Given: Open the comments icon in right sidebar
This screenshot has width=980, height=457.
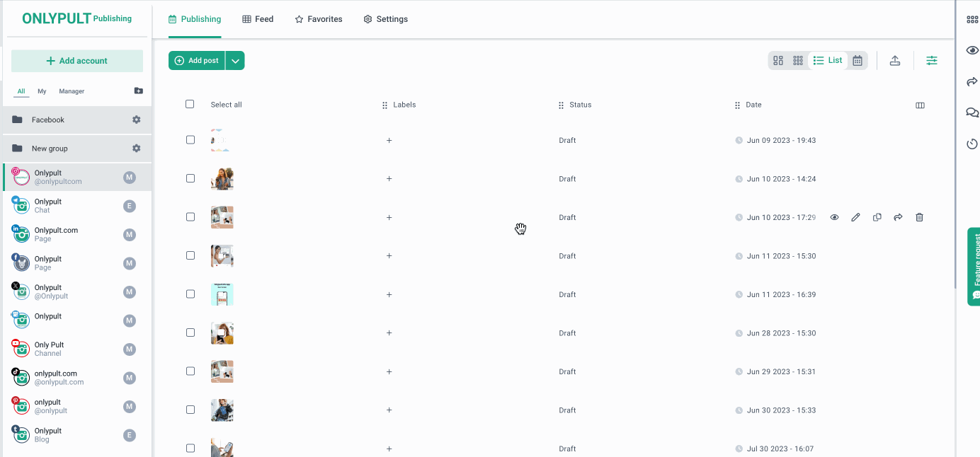Looking at the screenshot, I should [x=972, y=112].
